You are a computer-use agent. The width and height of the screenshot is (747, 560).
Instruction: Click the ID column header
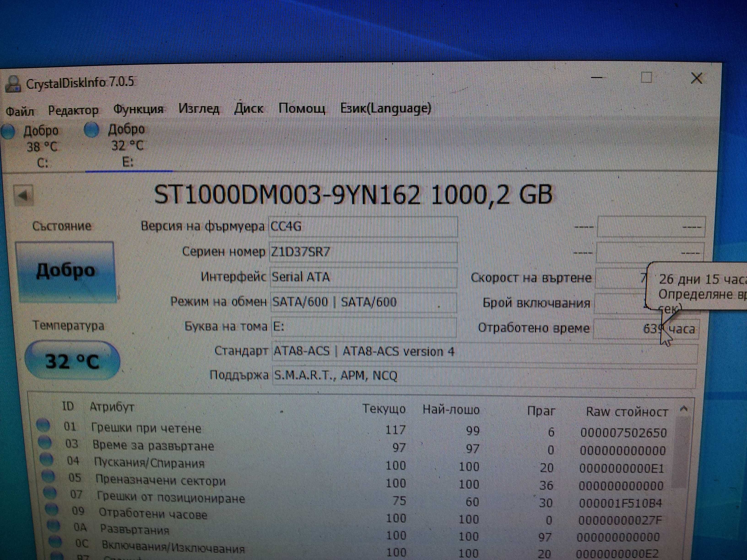(68, 406)
